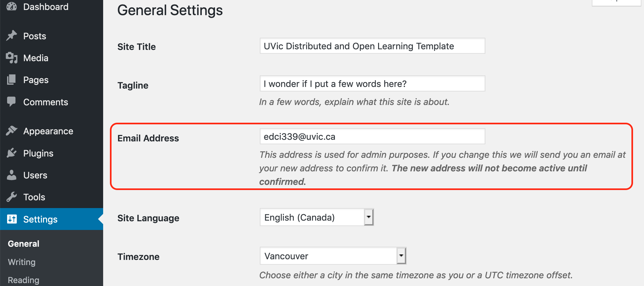Viewport: 644px width, 286px height.
Task: Select the Settings sliders icon
Action: (11, 219)
